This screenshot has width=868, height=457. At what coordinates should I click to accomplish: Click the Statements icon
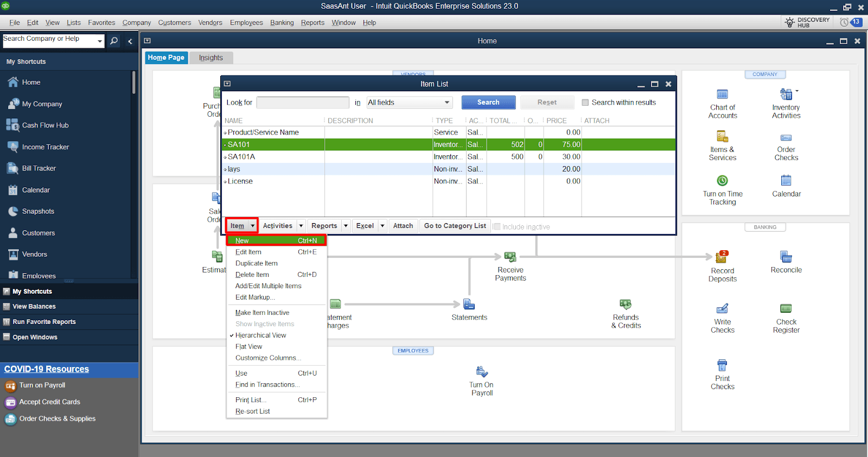[x=469, y=304]
